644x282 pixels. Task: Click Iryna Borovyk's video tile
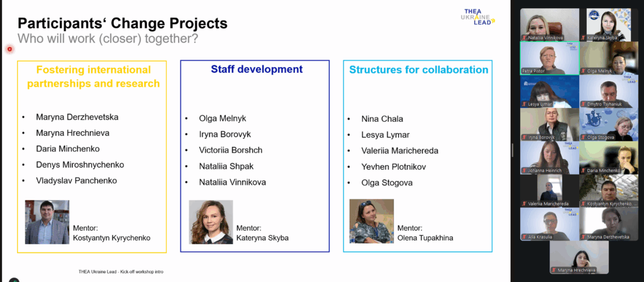pos(549,124)
